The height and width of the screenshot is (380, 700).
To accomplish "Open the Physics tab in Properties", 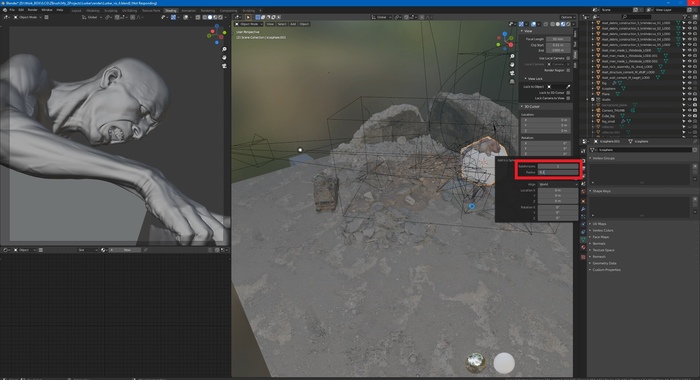I will (583, 224).
